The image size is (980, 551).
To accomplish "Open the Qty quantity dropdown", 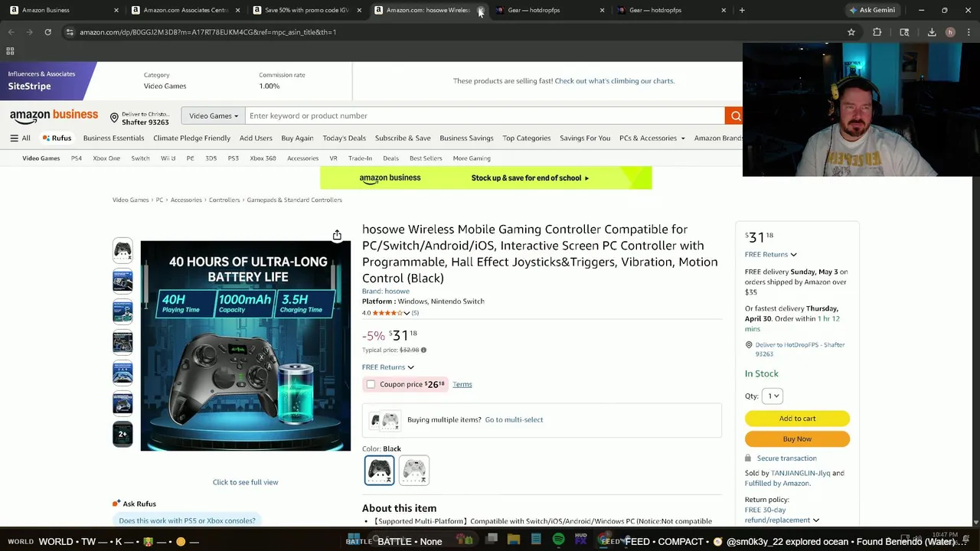I will (773, 396).
